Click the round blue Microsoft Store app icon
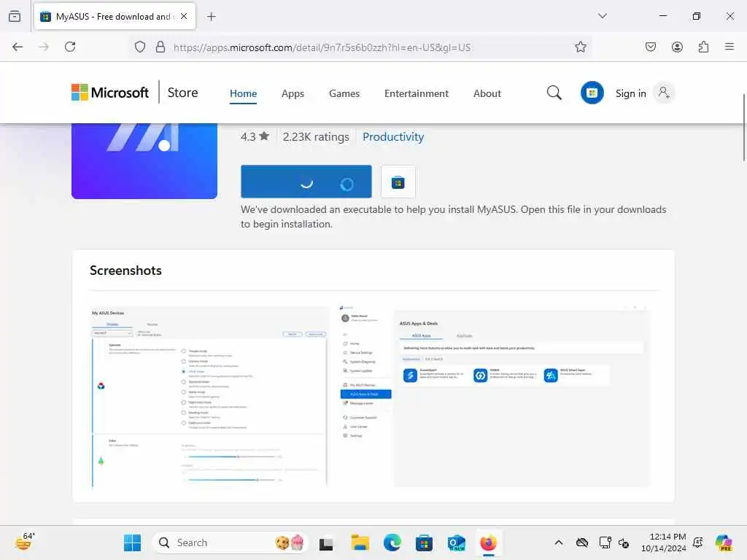This screenshot has height=560, width=747. coord(592,93)
